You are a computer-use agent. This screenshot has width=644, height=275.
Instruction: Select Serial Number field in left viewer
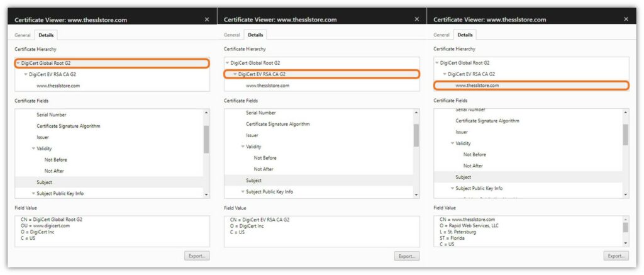click(x=52, y=115)
